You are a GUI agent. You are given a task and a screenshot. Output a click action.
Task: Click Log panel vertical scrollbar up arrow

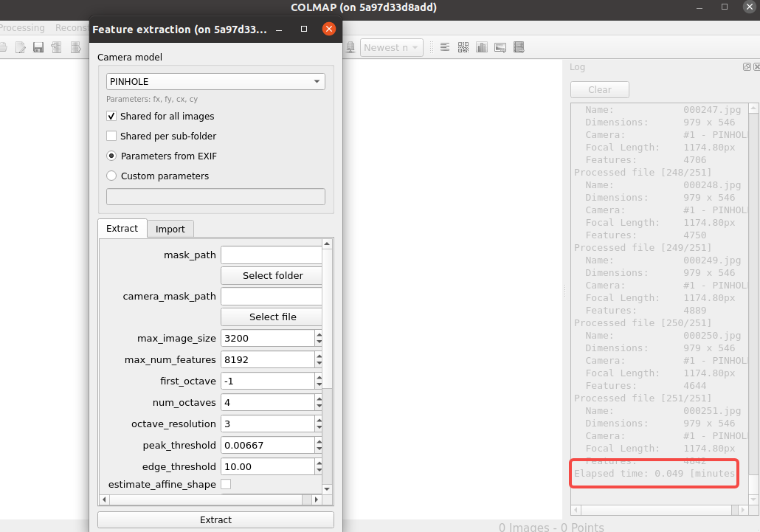click(753, 108)
